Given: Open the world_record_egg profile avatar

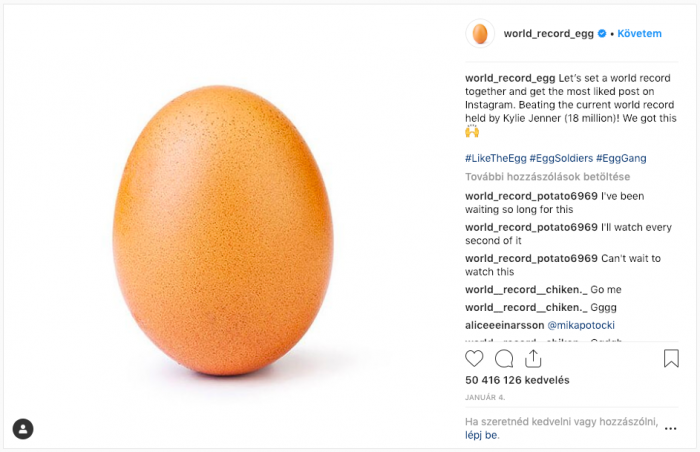Looking at the screenshot, I should point(480,33).
